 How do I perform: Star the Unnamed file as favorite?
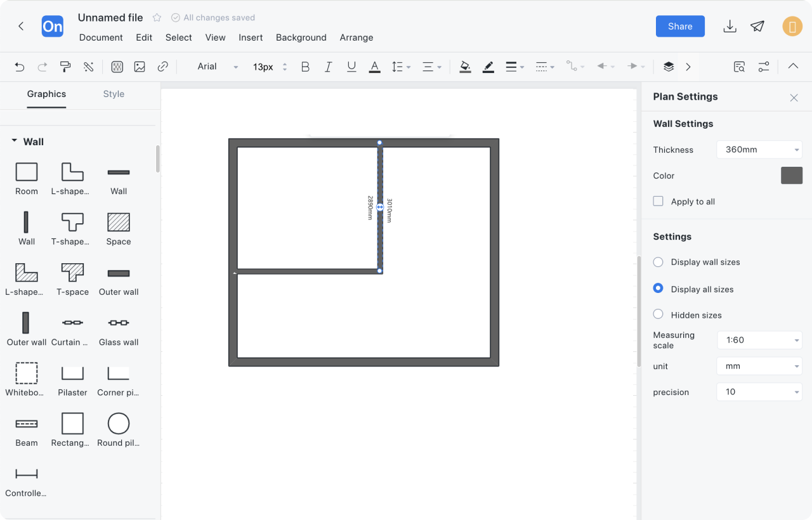(157, 18)
